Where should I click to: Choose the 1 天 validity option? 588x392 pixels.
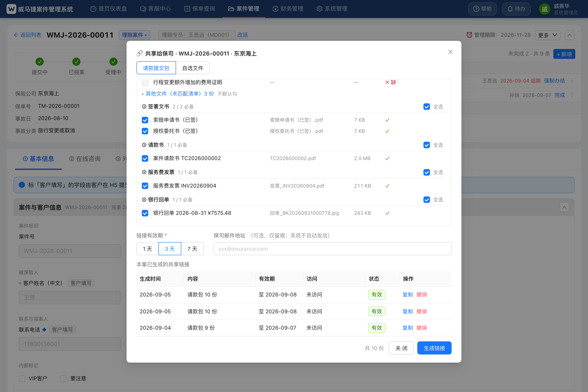click(x=148, y=249)
